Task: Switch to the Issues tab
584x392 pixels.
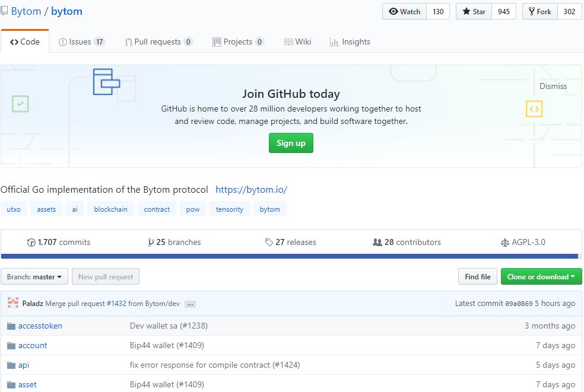Action: [x=82, y=42]
